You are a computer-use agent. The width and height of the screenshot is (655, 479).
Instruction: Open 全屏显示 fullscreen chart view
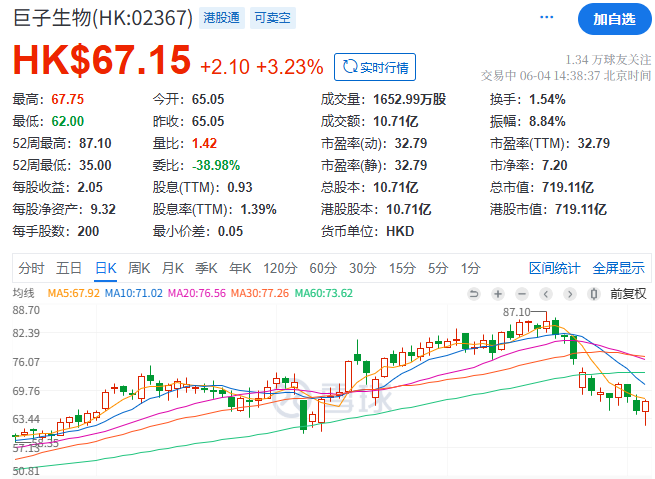tap(618, 268)
